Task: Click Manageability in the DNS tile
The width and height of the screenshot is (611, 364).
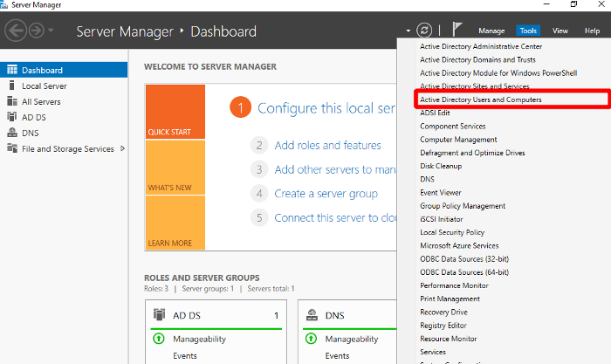Action: point(352,339)
